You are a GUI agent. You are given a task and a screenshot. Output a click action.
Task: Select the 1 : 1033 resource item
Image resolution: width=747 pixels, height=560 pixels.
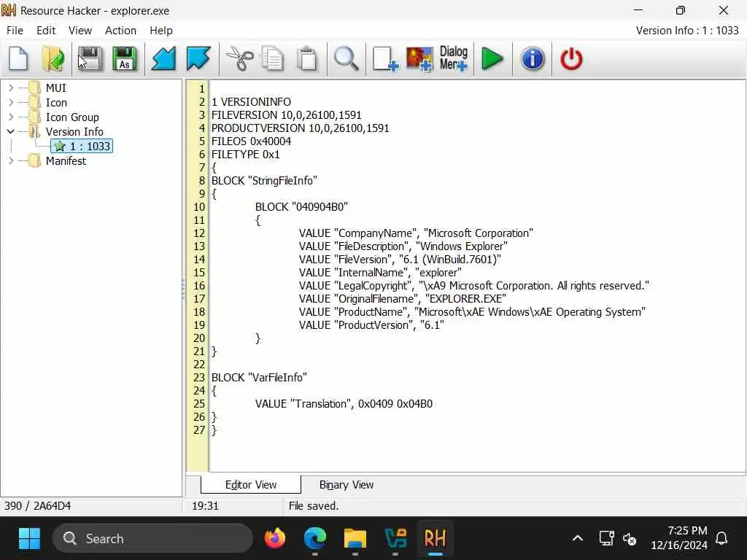[x=82, y=146]
